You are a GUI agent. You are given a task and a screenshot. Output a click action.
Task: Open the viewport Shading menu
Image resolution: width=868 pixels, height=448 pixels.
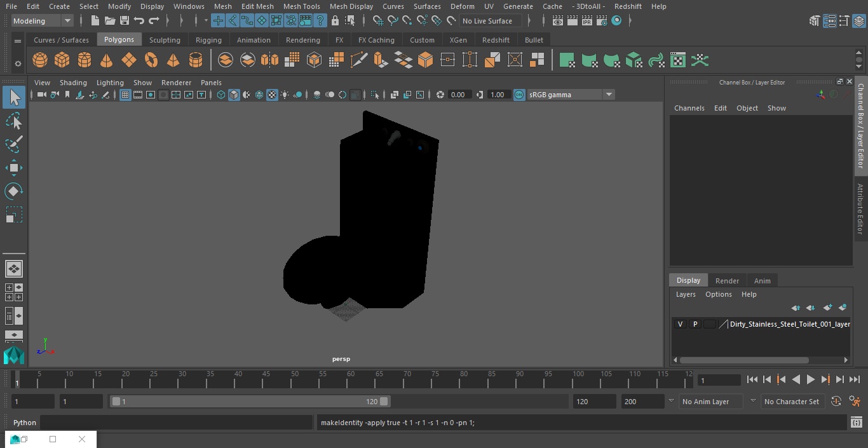[73, 83]
